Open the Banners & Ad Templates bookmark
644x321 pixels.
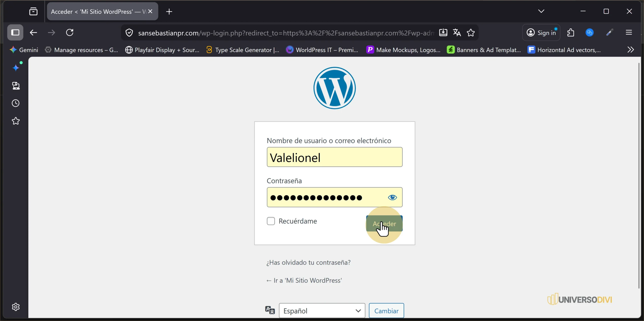(484, 50)
